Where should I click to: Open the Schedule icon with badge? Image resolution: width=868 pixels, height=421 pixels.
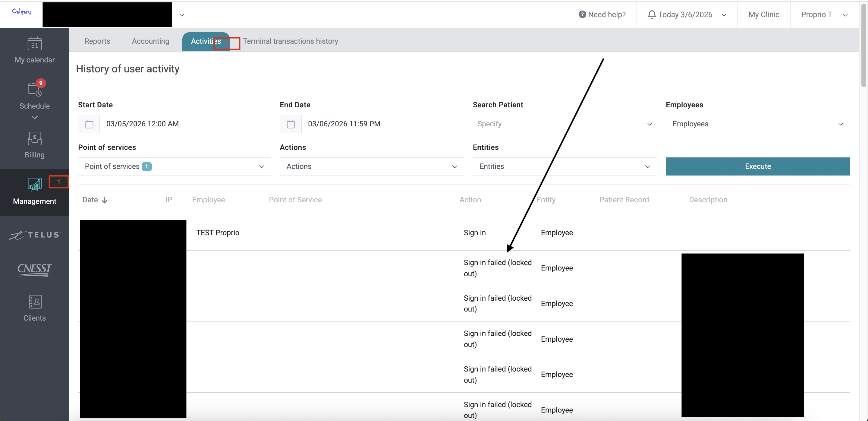(34, 90)
